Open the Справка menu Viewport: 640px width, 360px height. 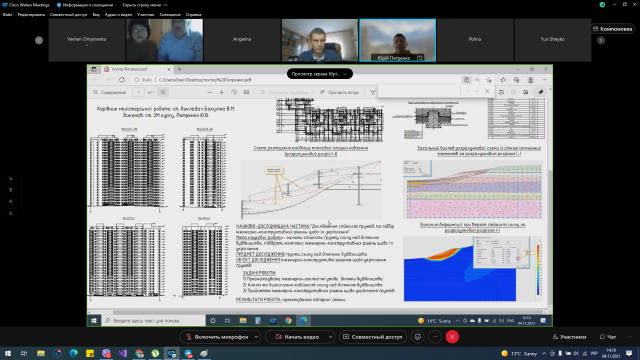193,14
